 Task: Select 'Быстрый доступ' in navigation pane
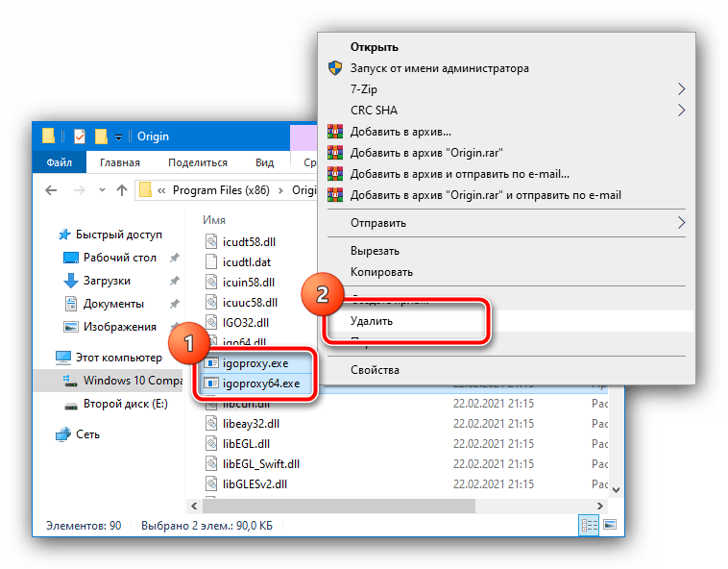point(119,235)
